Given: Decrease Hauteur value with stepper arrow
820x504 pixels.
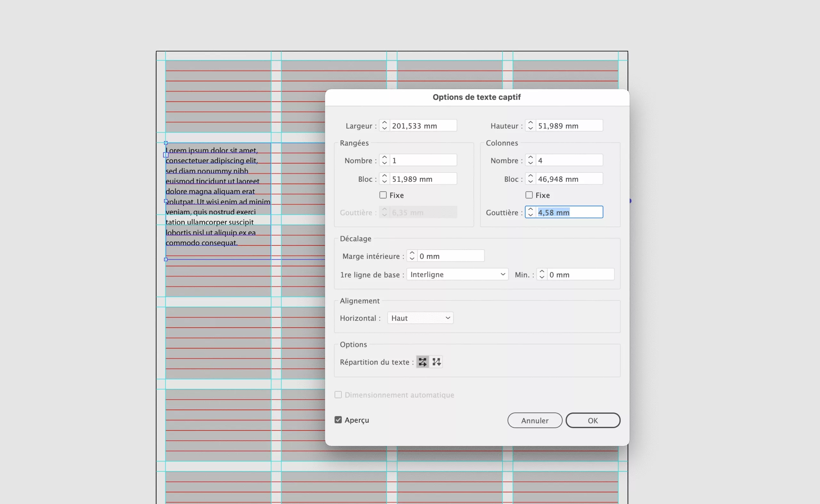Looking at the screenshot, I should 530,128.
